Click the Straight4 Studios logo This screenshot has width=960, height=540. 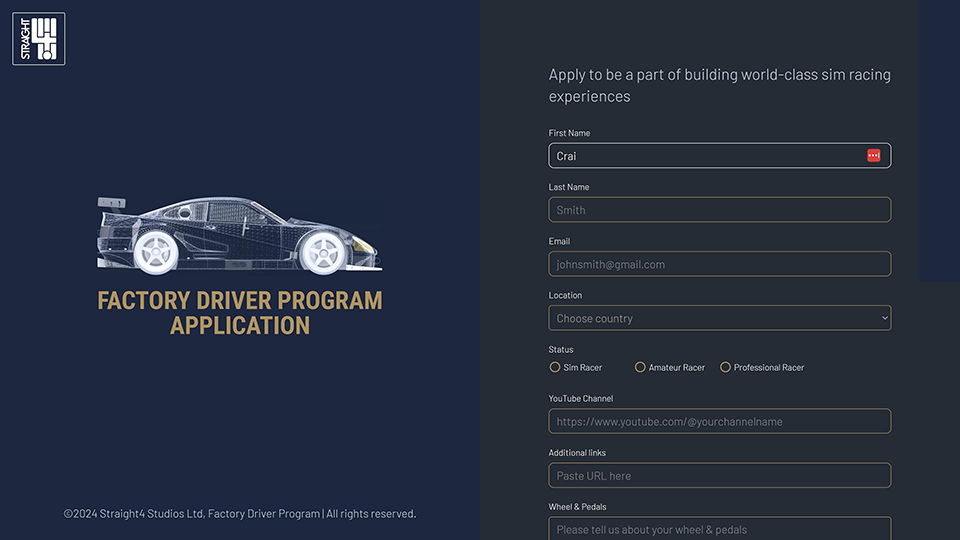point(39,39)
